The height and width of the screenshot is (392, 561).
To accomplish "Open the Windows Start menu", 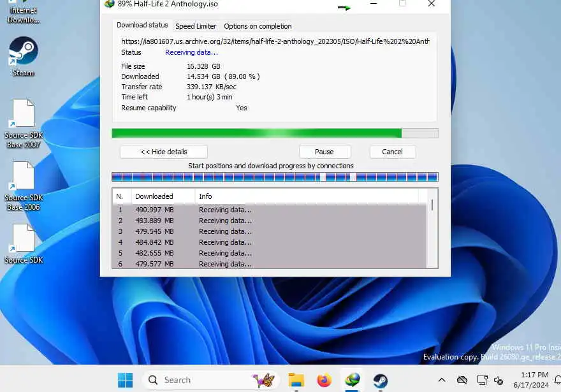I will 125,380.
